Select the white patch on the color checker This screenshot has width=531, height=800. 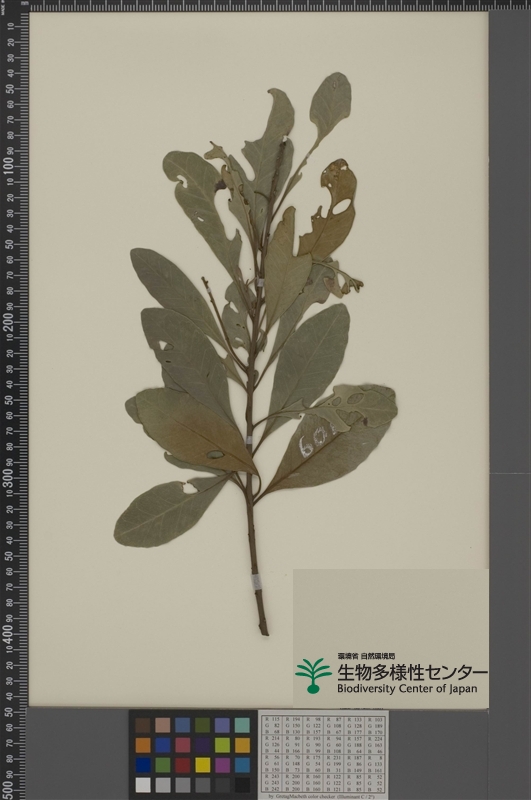[x=143, y=784]
